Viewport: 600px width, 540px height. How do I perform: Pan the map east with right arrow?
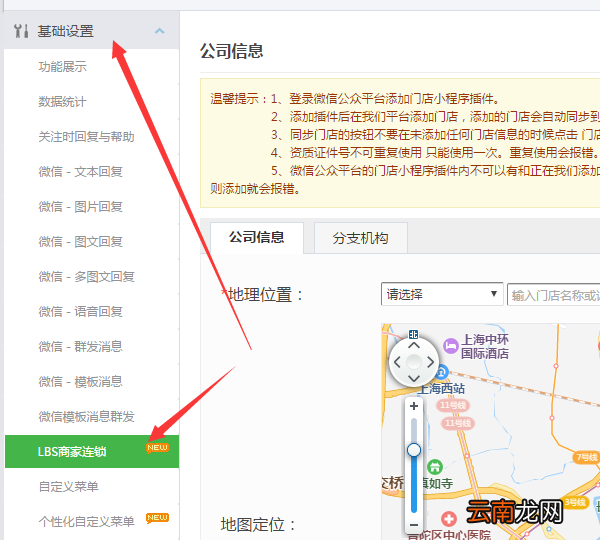click(431, 362)
